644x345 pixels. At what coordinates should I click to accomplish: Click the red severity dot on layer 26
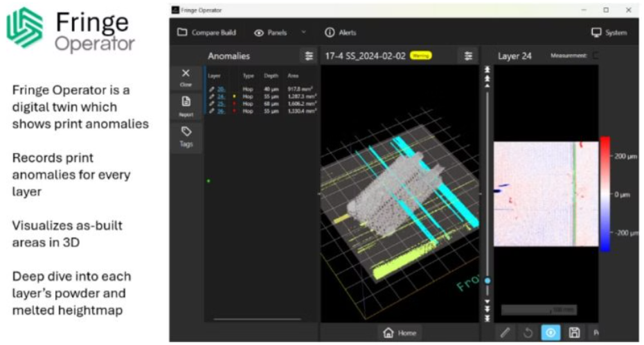pyautogui.click(x=234, y=111)
